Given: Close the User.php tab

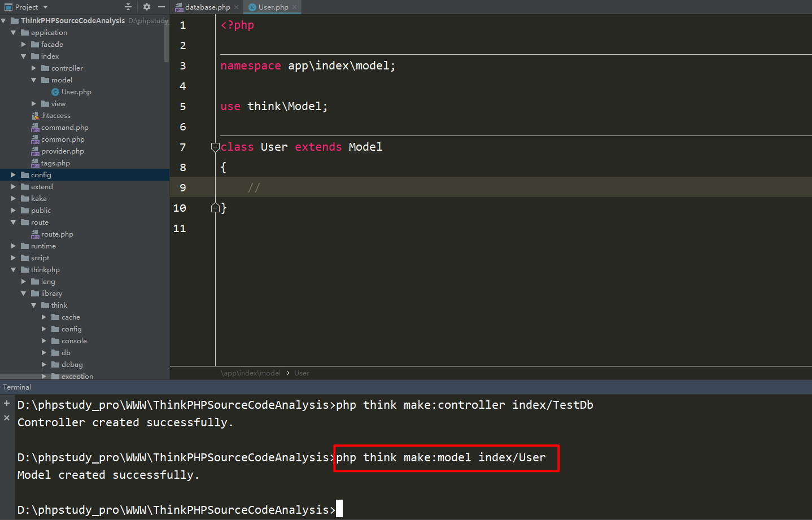Looking at the screenshot, I should pos(295,7).
